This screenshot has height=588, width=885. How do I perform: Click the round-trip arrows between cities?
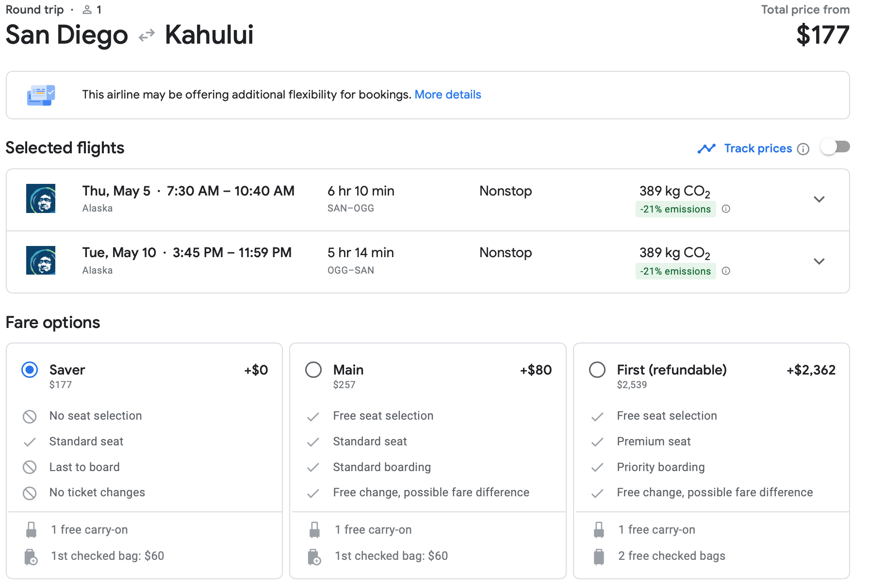(x=147, y=35)
